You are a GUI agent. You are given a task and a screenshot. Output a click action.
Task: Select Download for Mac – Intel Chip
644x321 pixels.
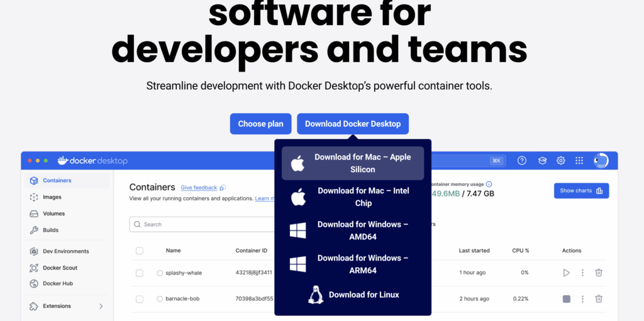click(353, 197)
